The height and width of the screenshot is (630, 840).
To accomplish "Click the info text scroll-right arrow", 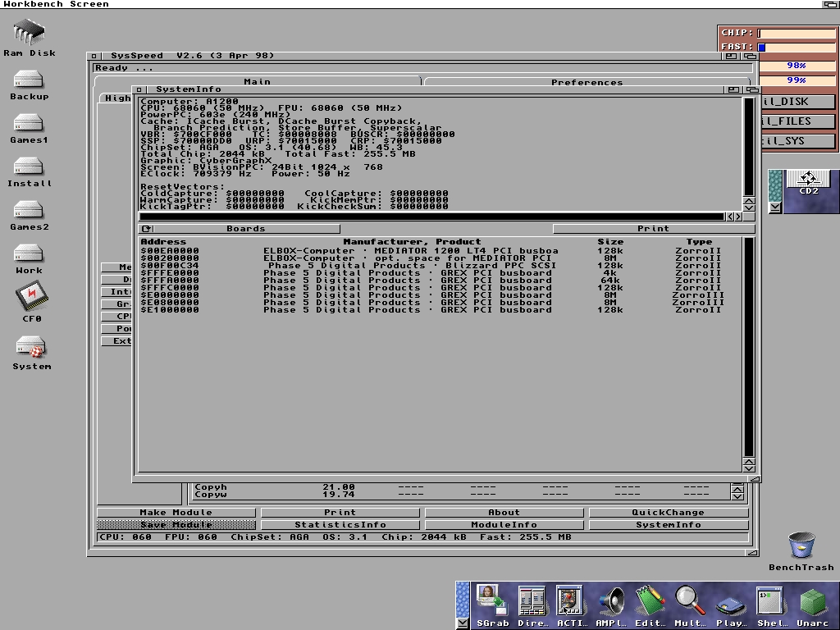I will 738,217.
